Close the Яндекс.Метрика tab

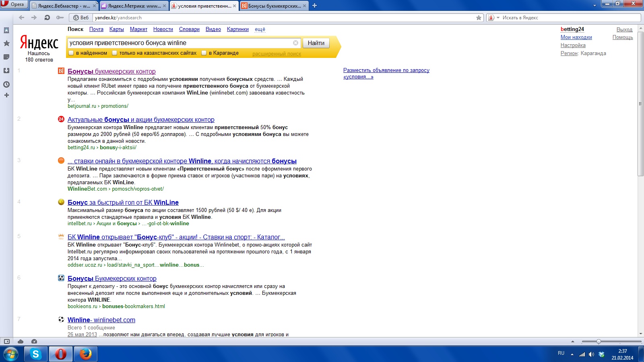point(165,6)
